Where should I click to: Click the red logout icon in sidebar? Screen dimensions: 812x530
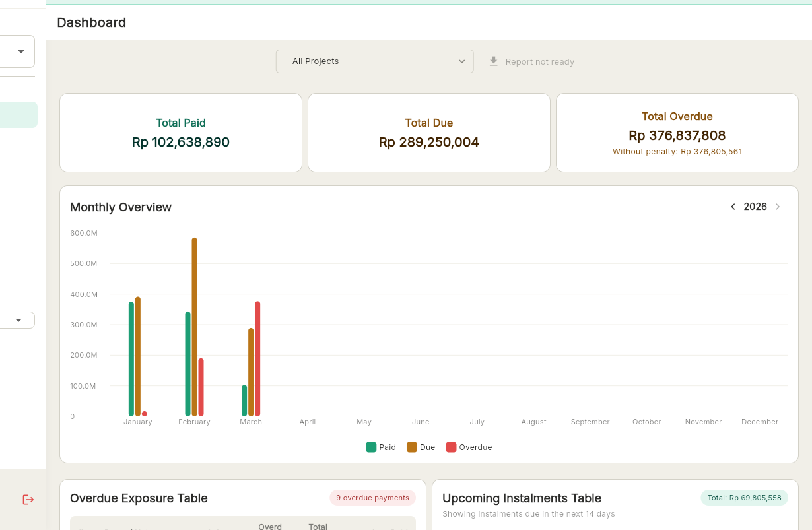point(28,500)
